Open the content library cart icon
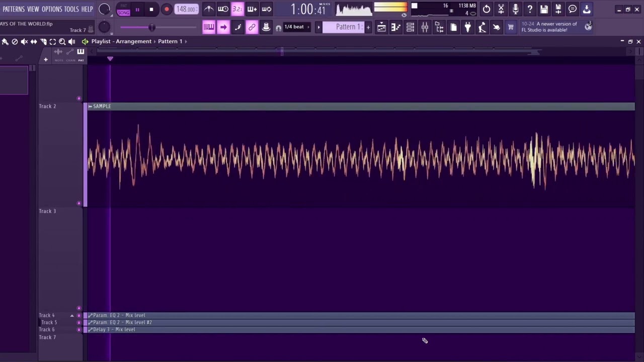Image resolution: width=644 pixels, height=362 pixels. (x=511, y=27)
